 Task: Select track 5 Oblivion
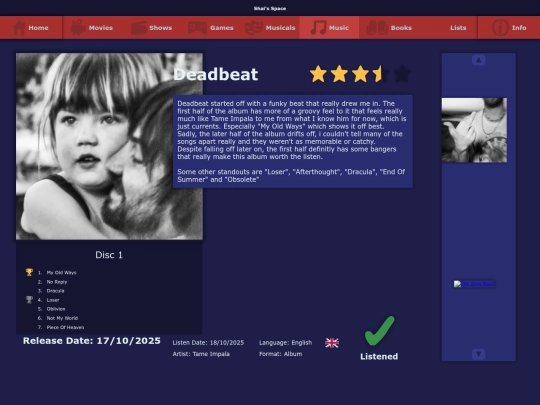56,309
